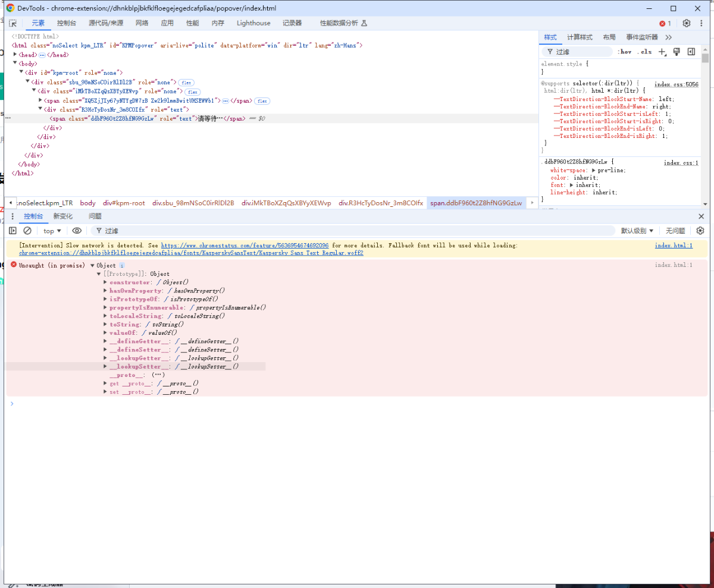Open the chromestatus.com feature link
The image size is (714, 588).
pyautogui.click(x=245, y=245)
